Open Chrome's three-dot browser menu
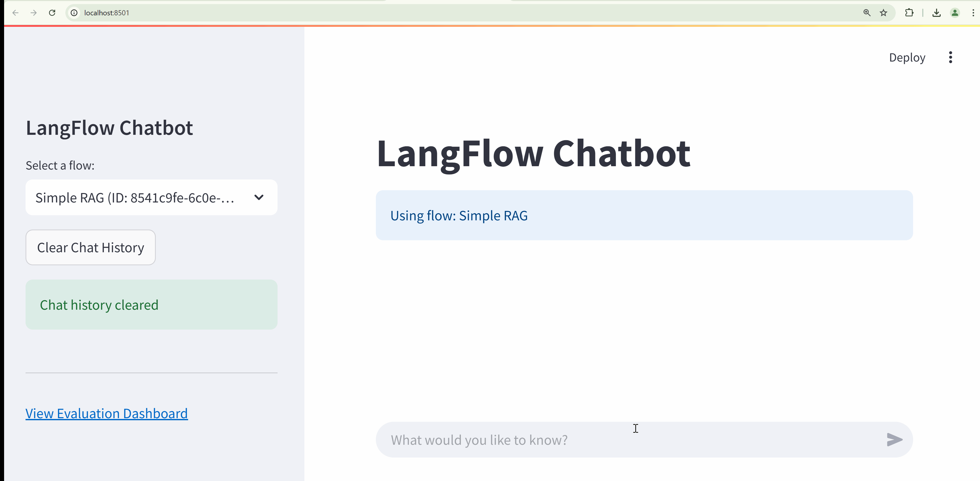This screenshot has width=980, height=481. [x=973, y=13]
